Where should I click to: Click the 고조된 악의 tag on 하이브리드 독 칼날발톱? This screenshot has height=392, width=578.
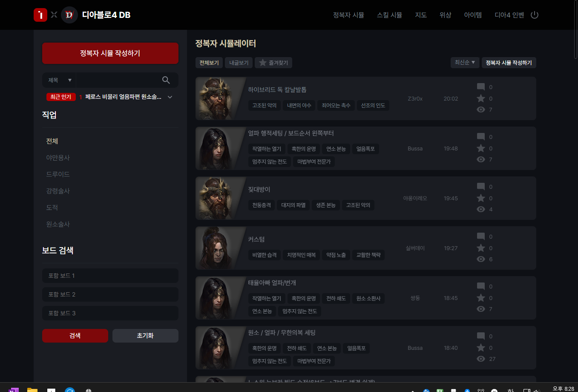pos(265,105)
